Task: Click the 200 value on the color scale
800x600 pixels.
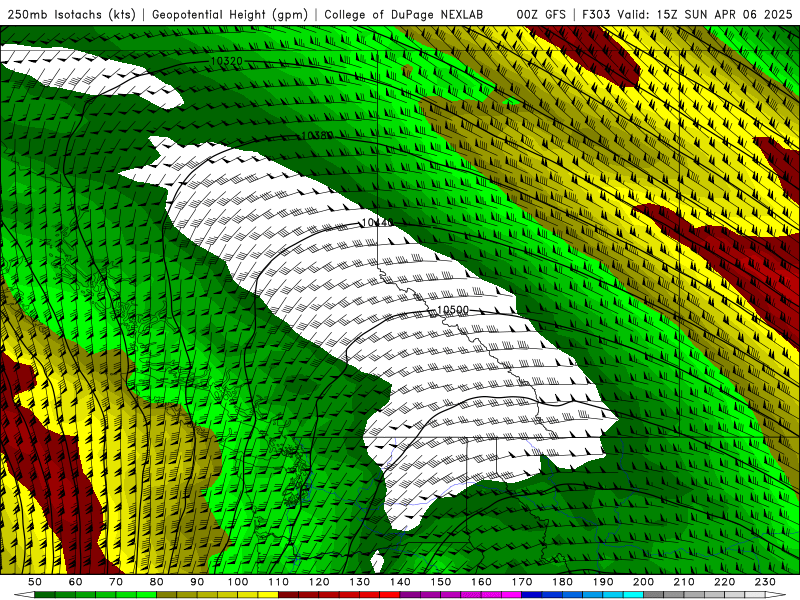Action: [643, 582]
